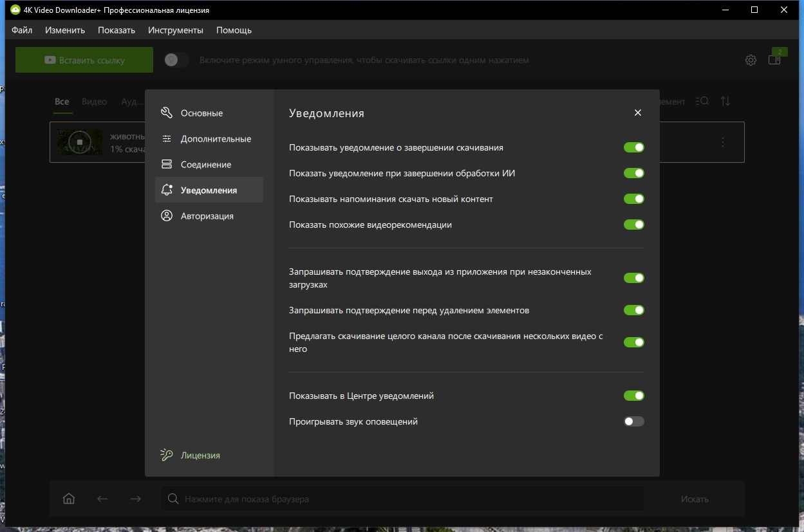Toggle Show in Notification Center switch
The image size is (804, 532).
[x=633, y=396]
